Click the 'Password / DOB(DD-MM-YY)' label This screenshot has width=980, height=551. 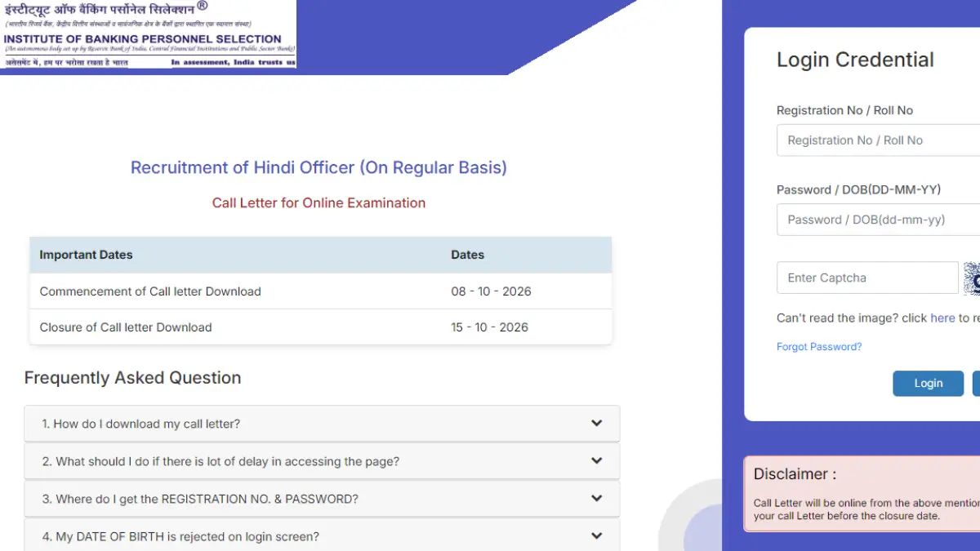click(x=858, y=189)
